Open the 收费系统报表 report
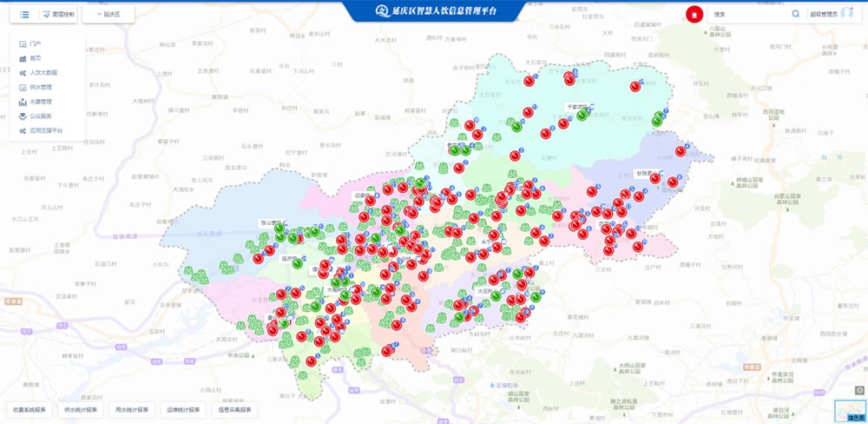This screenshot has width=868, height=424. (29, 409)
